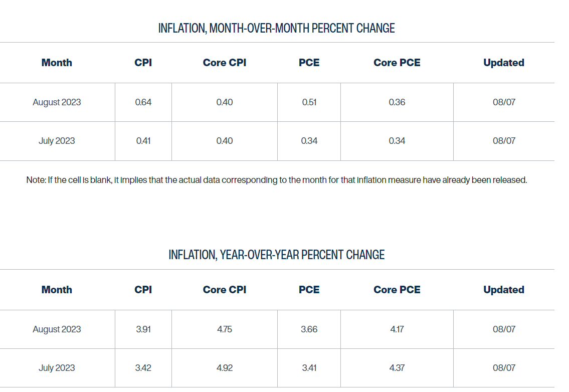The height and width of the screenshot is (392, 569).
Task: Select the July 2023 year-over-year Core PCE value 4.37
Action: (x=397, y=368)
